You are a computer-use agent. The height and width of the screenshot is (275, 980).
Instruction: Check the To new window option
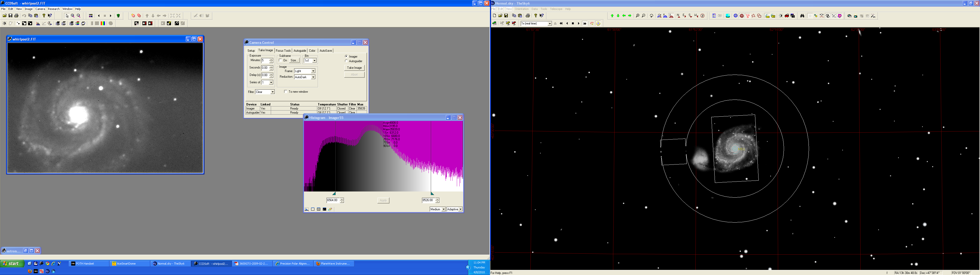click(x=285, y=92)
